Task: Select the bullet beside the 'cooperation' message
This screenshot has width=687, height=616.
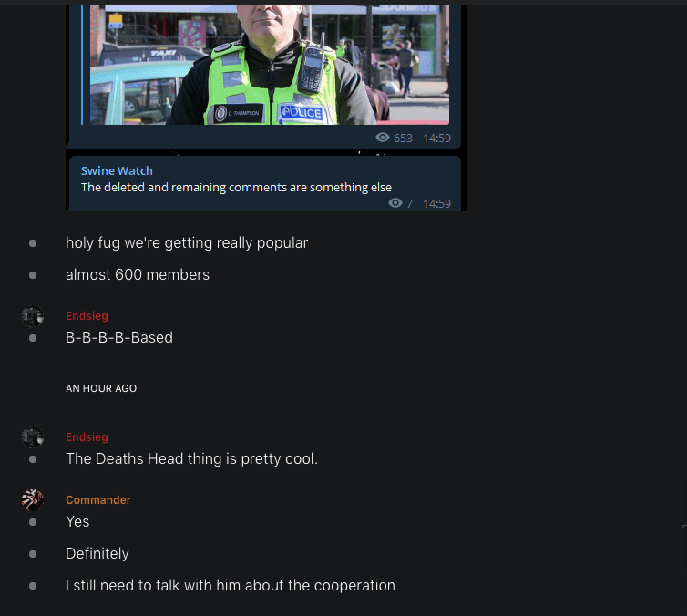Action: 33,586
